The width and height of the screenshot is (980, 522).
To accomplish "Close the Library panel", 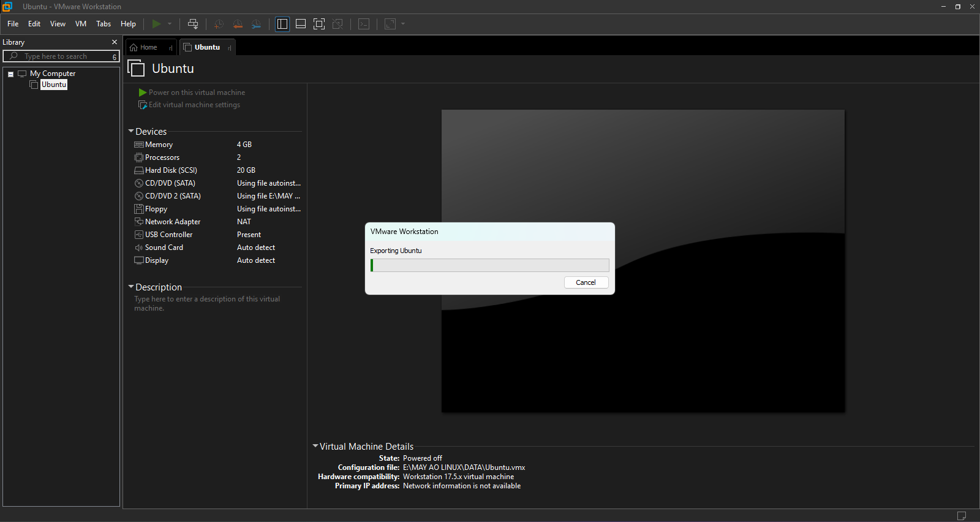I will pyautogui.click(x=115, y=42).
